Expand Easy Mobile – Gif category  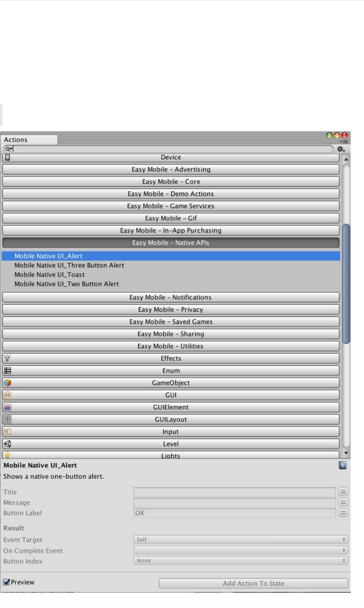coord(171,218)
